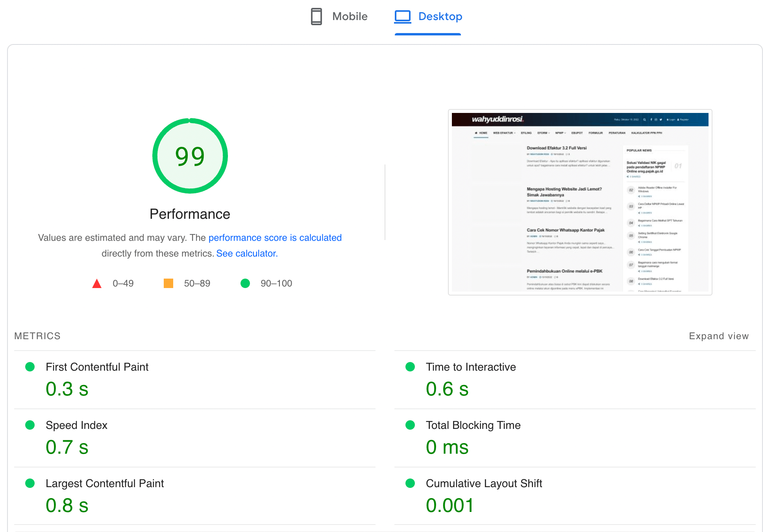The width and height of the screenshot is (766, 532).
Task: Click the Mobile phone icon
Action: pyautogui.click(x=316, y=17)
